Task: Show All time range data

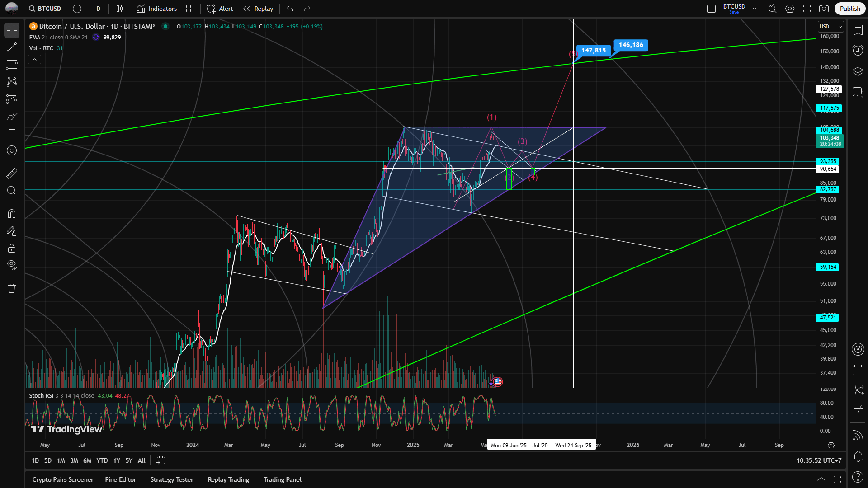Action: tap(142, 460)
